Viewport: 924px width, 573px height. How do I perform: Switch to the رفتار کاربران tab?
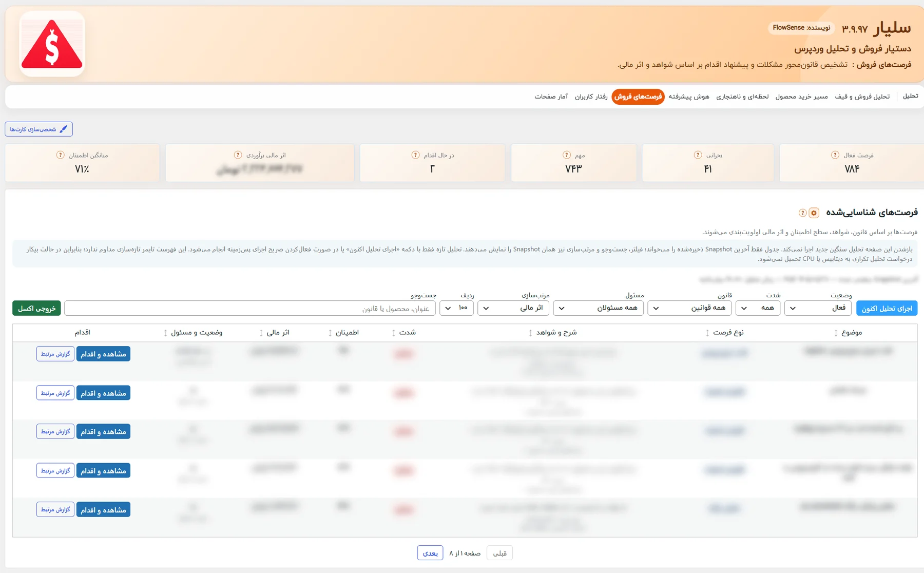[591, 97]
